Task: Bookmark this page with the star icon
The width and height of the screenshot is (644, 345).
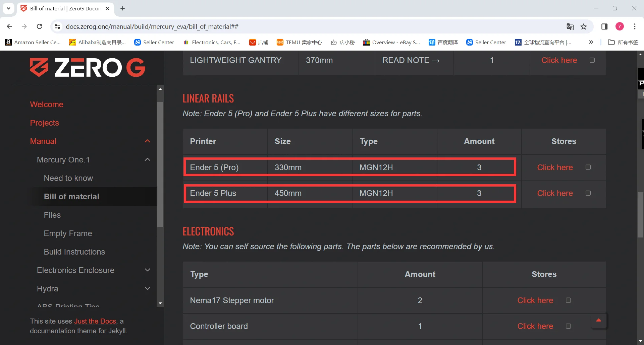Action: click(x=584, y=26)
